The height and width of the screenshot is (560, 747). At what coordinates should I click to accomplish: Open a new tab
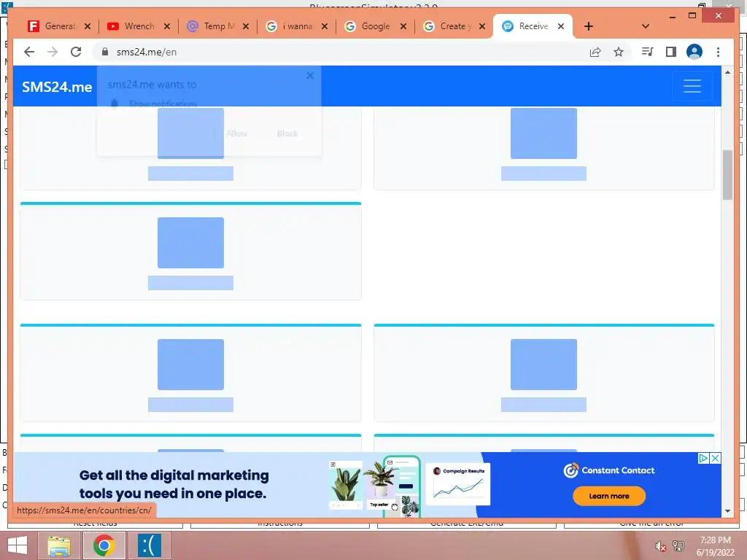[589, 26]
